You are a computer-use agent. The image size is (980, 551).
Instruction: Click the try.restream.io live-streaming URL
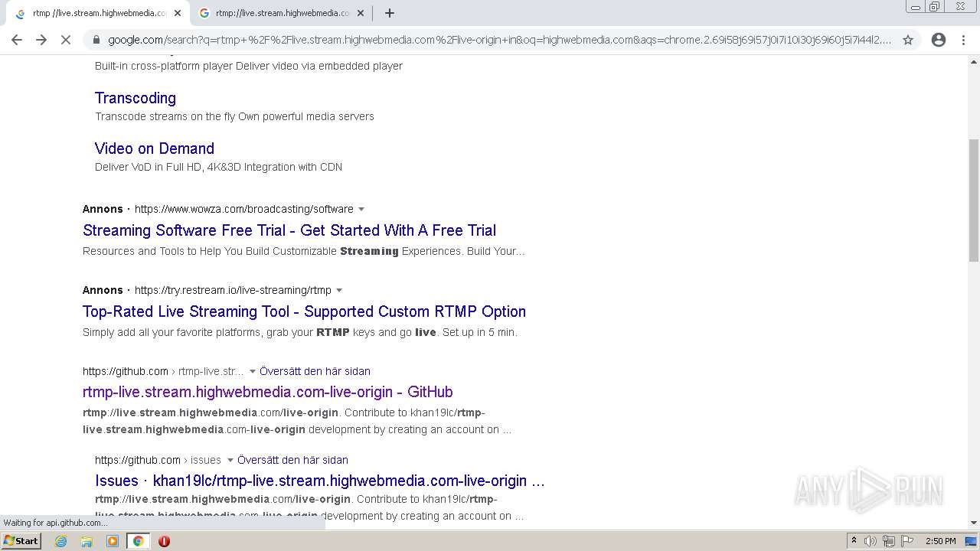tap(233, 290)
